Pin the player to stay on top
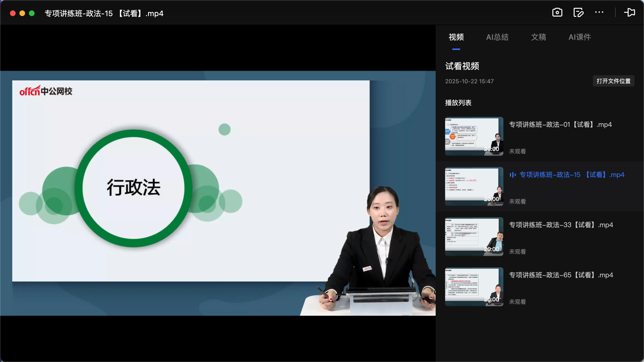 (630, 12)
